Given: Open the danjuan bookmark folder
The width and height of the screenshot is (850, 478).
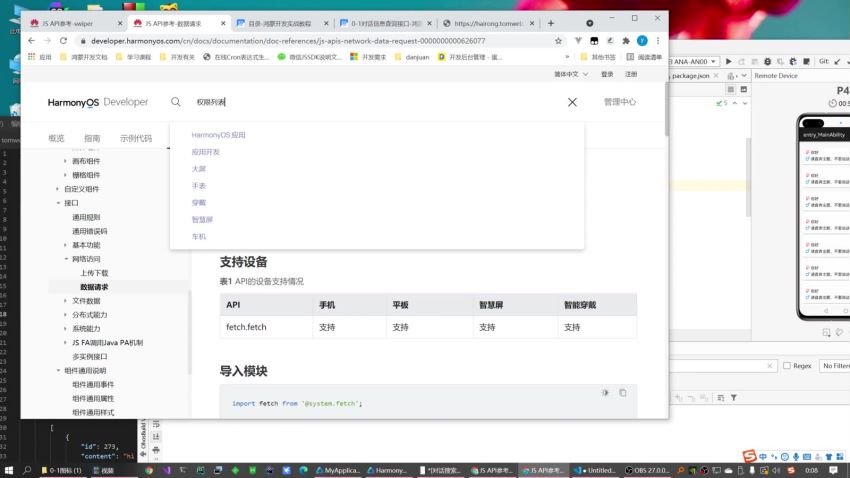Looking at the screenshot, I should (412, 57).
